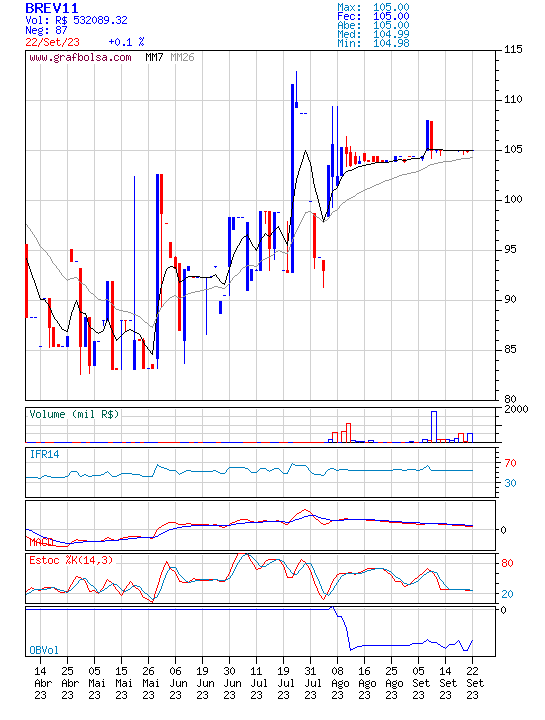This screenshot has height=720, width=545.
Task: Click the Min: 104.98 value
Action: click(x=373, y=43)
